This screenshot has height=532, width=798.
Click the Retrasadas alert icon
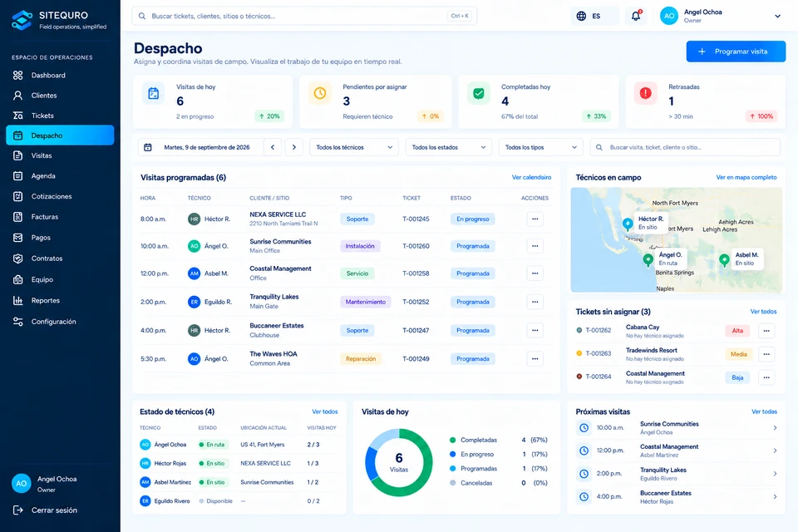(645, 94)
